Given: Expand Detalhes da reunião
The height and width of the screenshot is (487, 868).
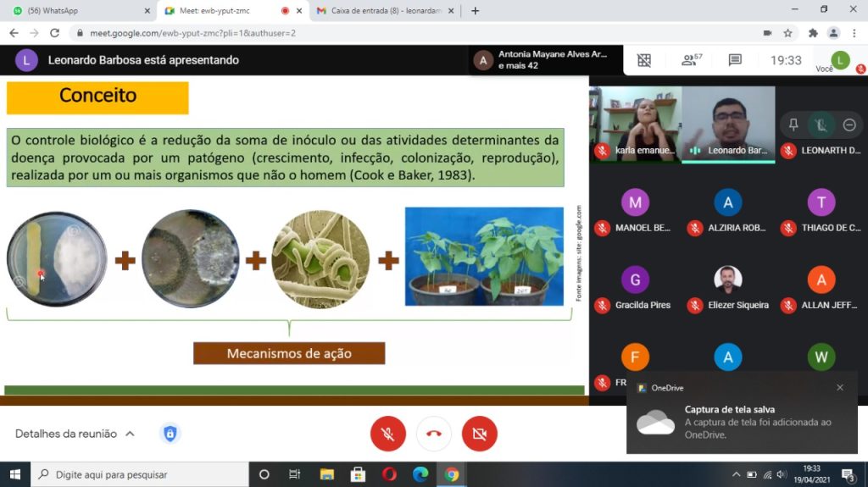Looking at the screenshot, I should pos(75,434).
